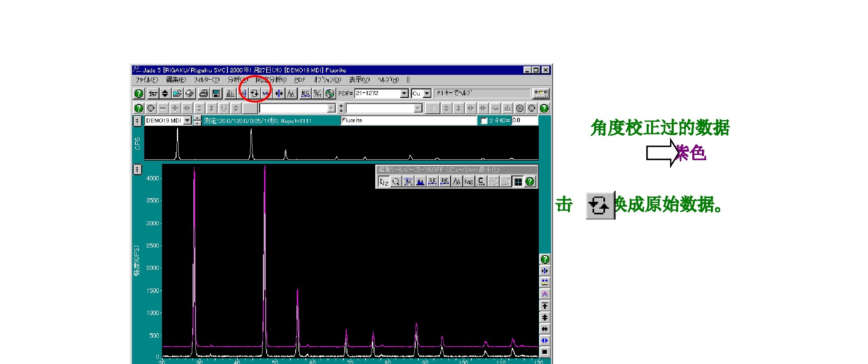Click the arrow-to-top-bar icon in right sidebar
The image size is (868, 364).
click(545, 306)
